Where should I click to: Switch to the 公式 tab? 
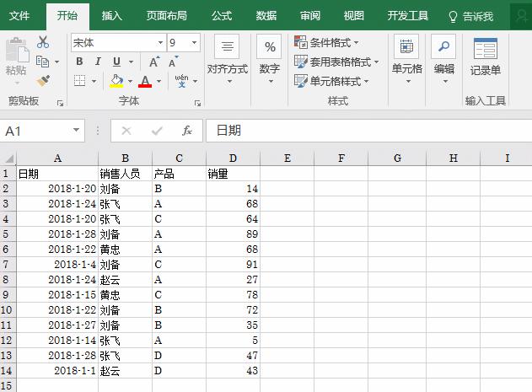point(222,16)
